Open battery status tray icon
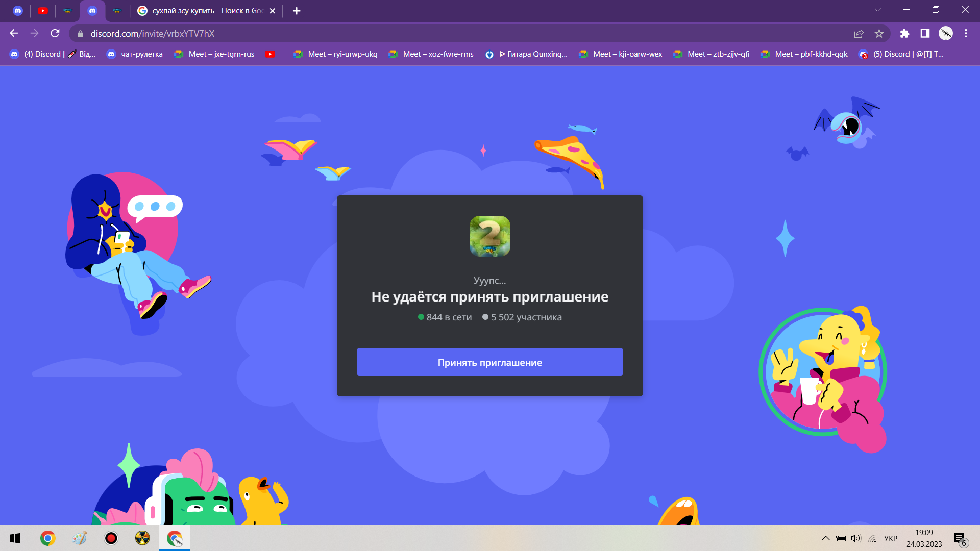 841,538
